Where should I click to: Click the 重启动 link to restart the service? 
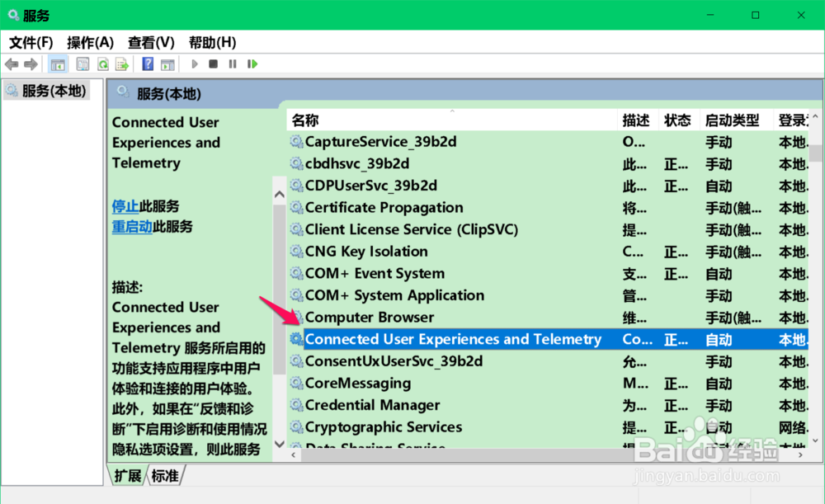(x=132, y=227)
